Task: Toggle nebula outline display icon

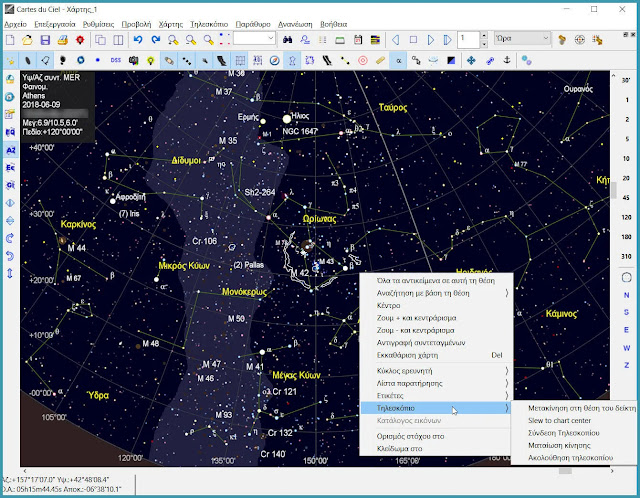Action: tap(45, 60)
